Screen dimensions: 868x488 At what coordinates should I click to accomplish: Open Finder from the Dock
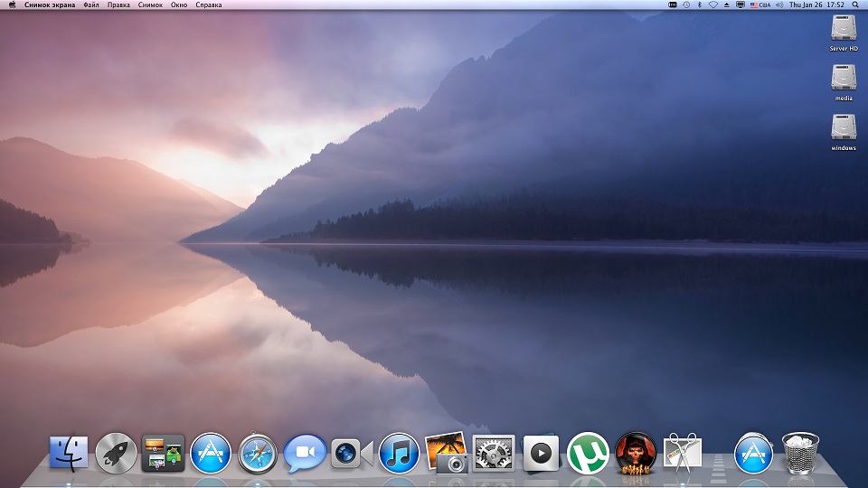[69, 453]
